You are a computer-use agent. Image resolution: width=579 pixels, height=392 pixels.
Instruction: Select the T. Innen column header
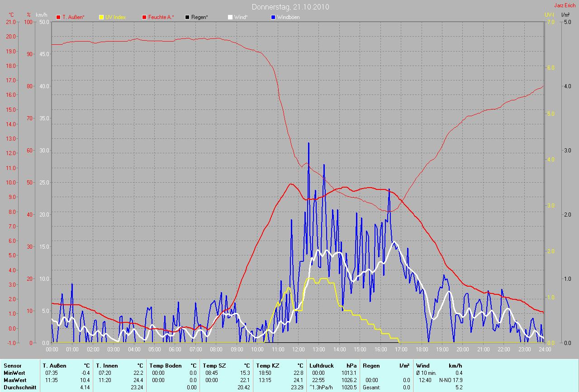point(107,365)
